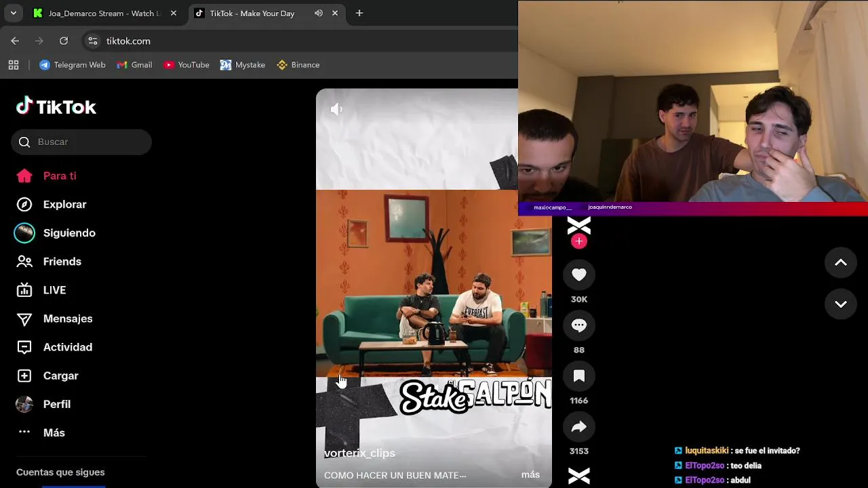The width and height of the screenshot is (868, 488).
Task: Open the vorterix_clips profile link
Action: pyautogui.click(x=359, y=453)
